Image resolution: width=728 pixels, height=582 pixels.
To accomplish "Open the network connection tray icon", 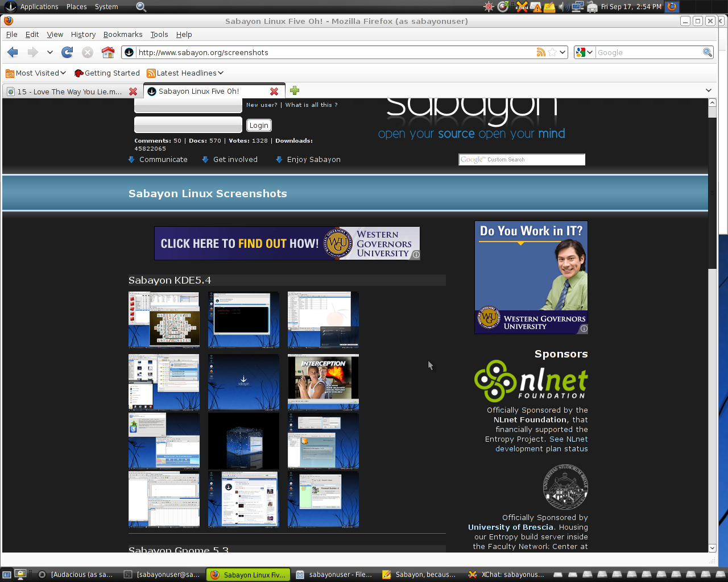I will point(578,7).
